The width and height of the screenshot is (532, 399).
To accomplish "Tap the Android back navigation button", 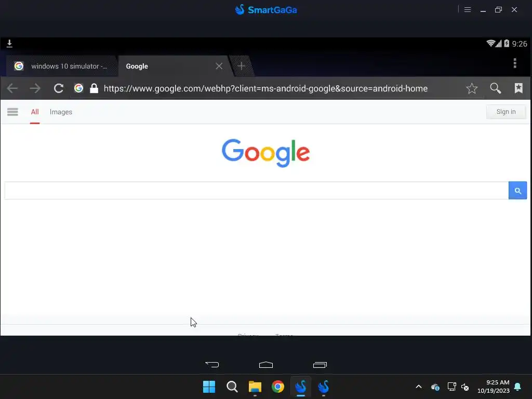I will [x=212, y=365].
